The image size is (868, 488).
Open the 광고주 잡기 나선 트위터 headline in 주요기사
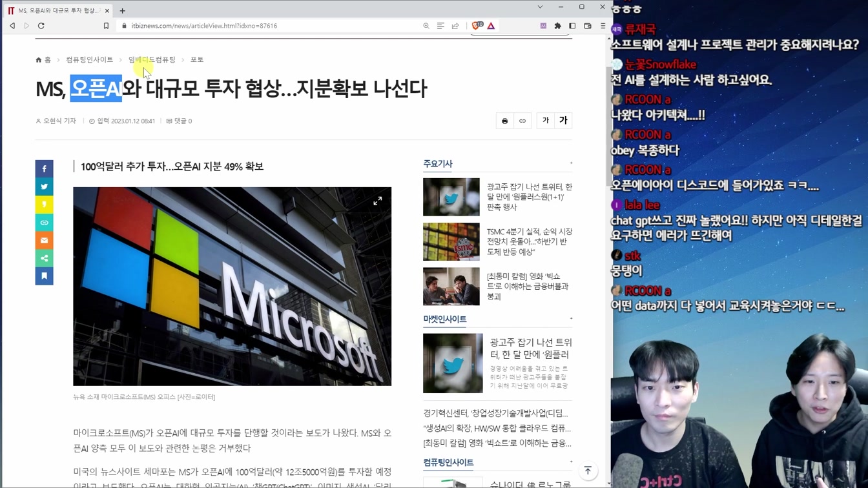pos(530,197)
